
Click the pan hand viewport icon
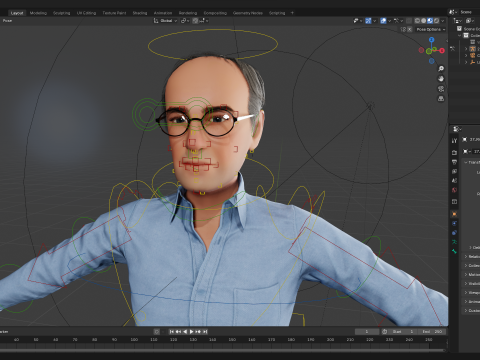click(441, 79)
